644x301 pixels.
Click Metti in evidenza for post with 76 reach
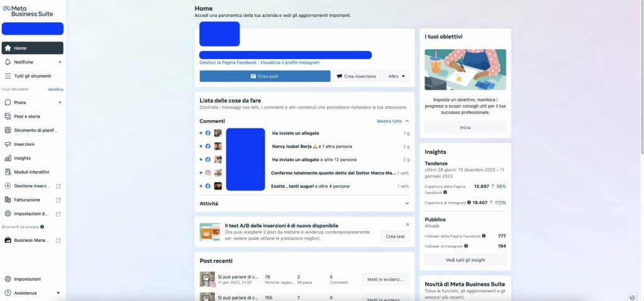coord(386,280)
